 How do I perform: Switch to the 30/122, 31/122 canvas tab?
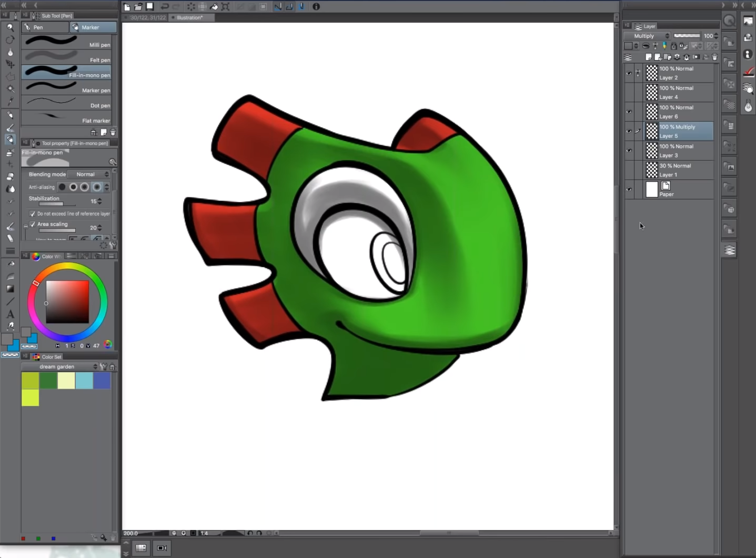[x=145, y=17]
